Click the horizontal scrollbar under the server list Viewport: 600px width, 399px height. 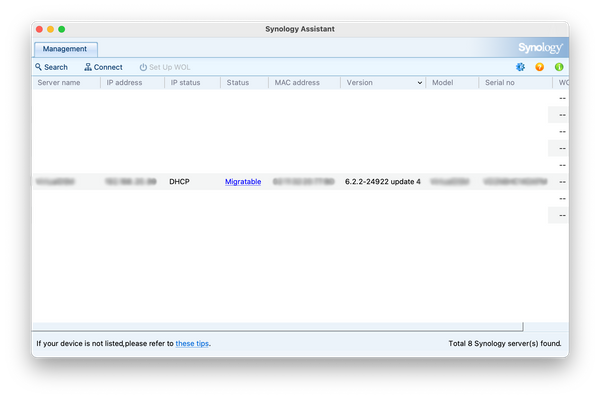[x=278, y=327]
